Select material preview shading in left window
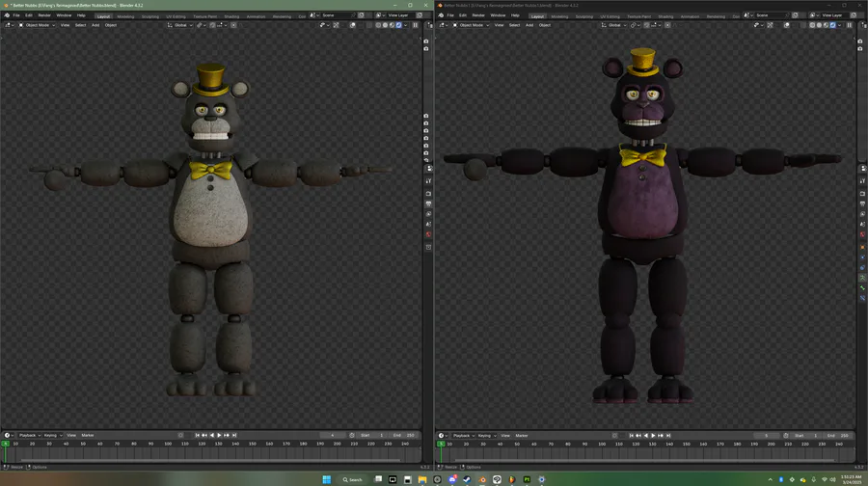The height and width of the screenshot is (486, 868). (x=392, y=25)
